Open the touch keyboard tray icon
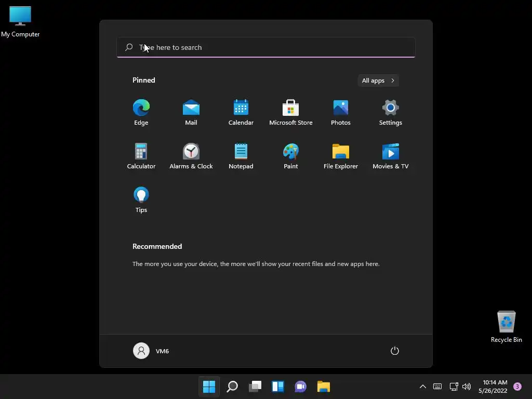 [x=437, y=387]
